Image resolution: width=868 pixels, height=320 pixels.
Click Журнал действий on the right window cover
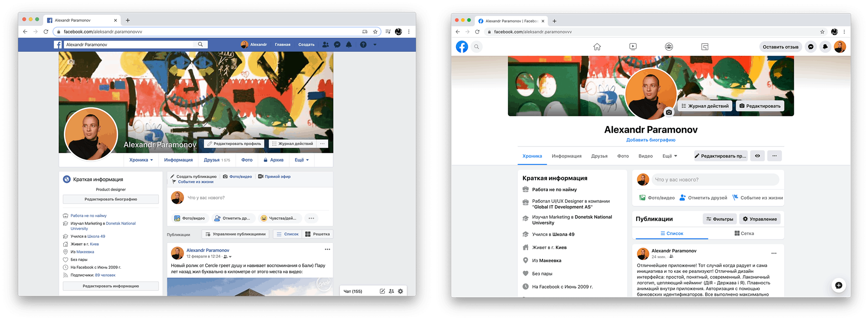tap(706, 106)
